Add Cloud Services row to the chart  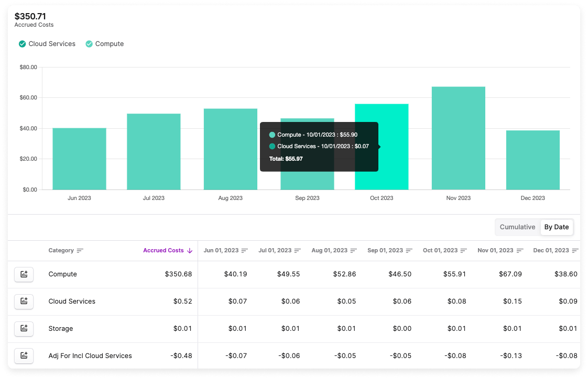[24, 301]
